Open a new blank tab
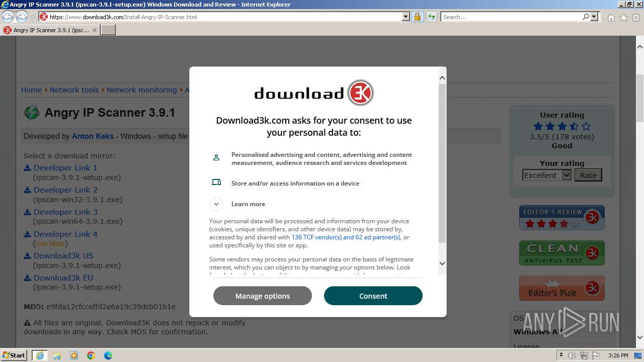 pyautogui.click(x=108, y=30)
